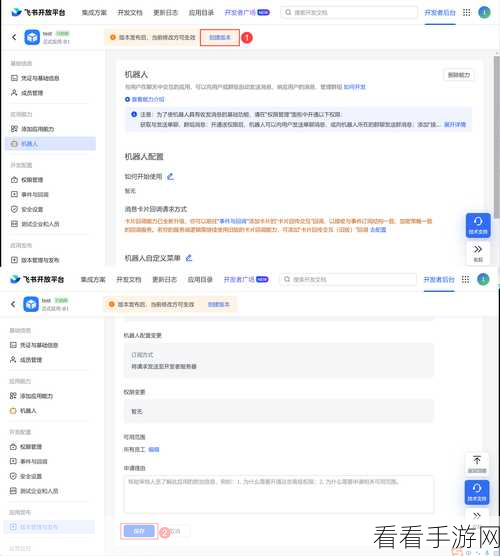Open 集成方案 in the lower nav bar
500x556 pixels.
coord(93,280)
